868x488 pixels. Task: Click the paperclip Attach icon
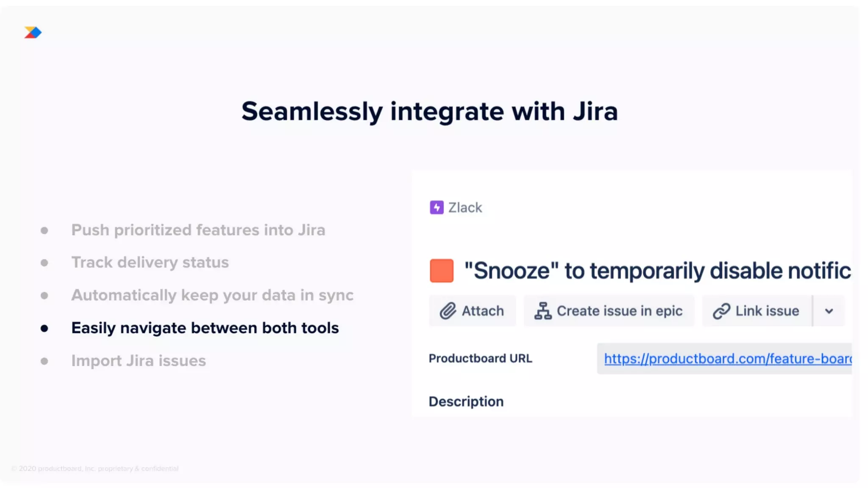[x=448, y=311]
